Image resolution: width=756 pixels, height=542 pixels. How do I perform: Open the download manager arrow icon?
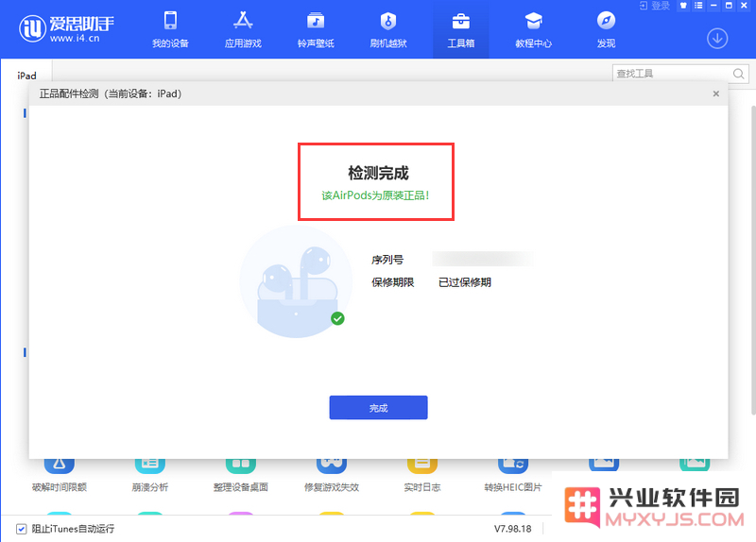(x=717, y=39)
